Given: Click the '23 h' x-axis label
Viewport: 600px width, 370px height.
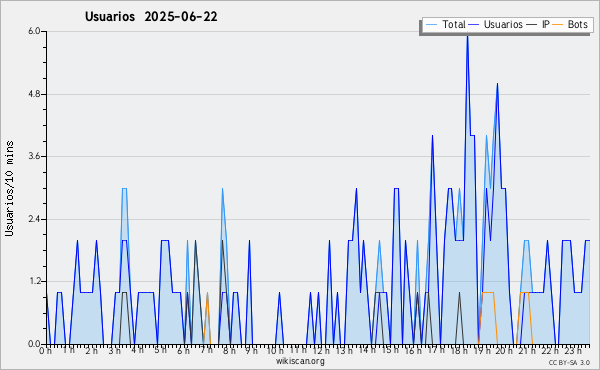Looking at the screenshot, I should tap(574, 351).
